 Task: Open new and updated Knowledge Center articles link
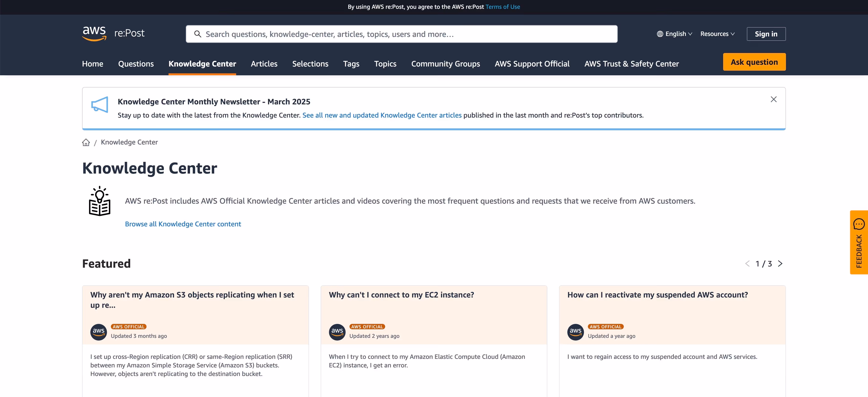[x=382, y=115]
